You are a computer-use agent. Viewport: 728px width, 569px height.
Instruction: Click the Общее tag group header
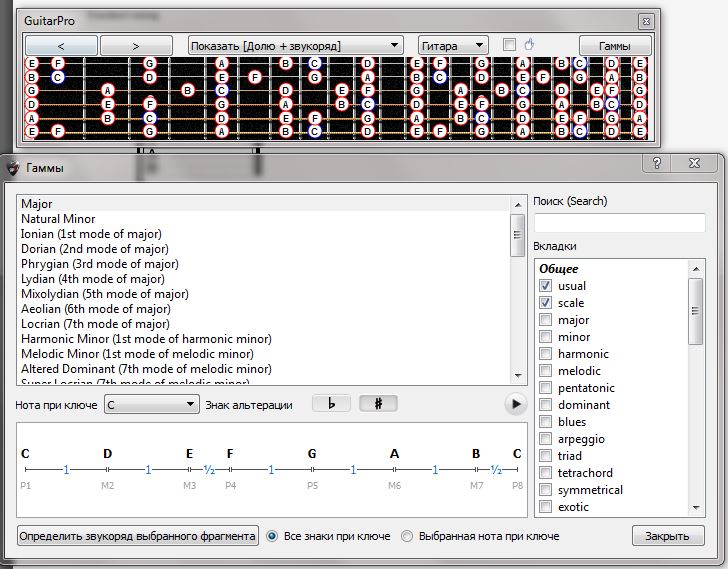click(559, 269)
